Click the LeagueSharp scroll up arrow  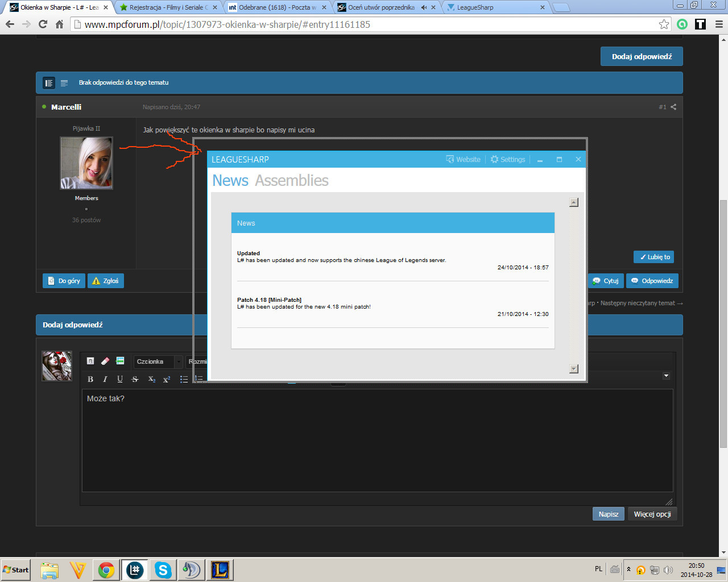pos(574,202)
